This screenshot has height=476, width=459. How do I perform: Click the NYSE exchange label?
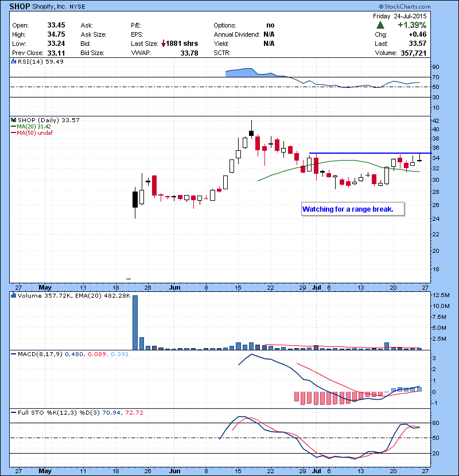coord(77,7)
